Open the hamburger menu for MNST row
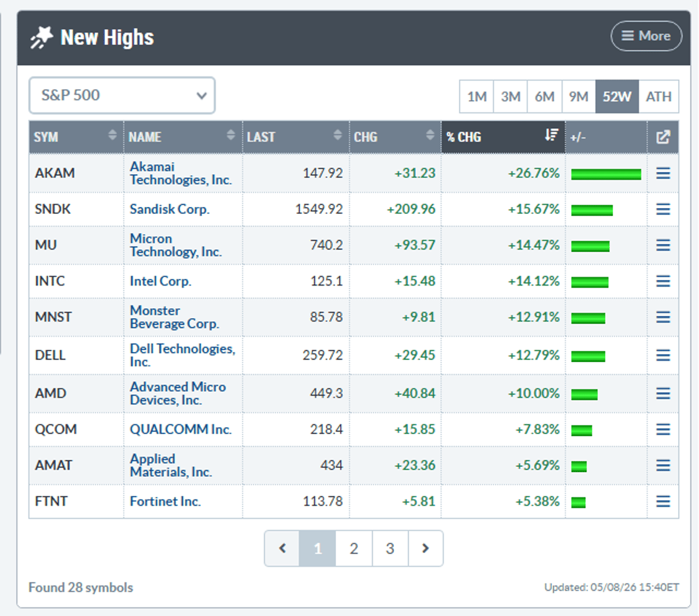Screen dimensions: 699x616 pos(663,317)
